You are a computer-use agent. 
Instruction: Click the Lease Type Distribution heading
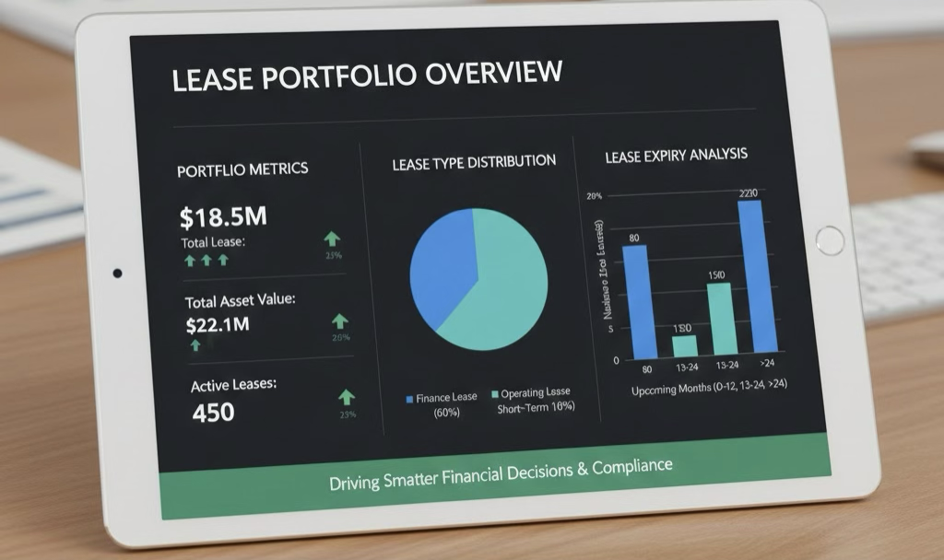[x=474, y=162]
